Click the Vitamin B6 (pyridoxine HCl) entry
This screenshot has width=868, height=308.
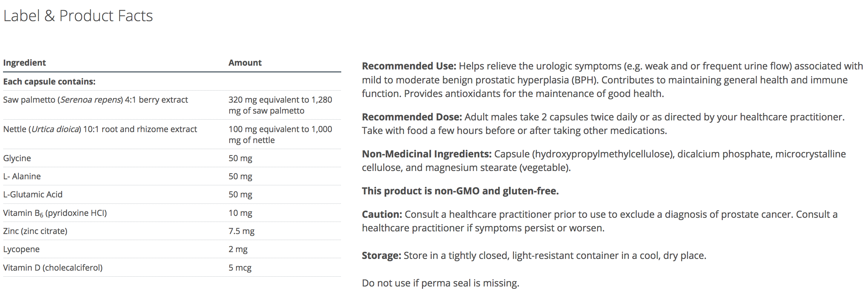click(x=55, y=213)
